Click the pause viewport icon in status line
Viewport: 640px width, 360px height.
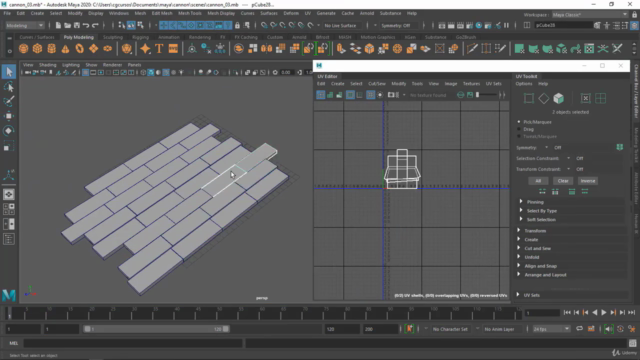507,25
